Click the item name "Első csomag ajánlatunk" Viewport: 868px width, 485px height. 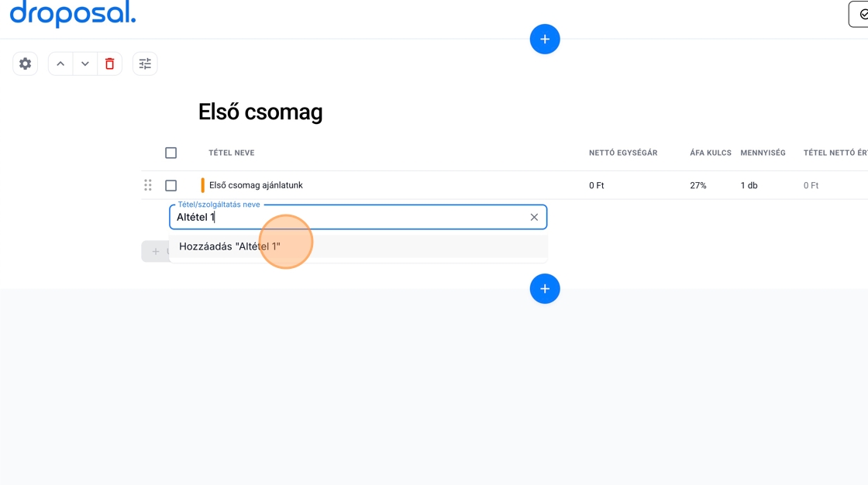coord(256,185)
